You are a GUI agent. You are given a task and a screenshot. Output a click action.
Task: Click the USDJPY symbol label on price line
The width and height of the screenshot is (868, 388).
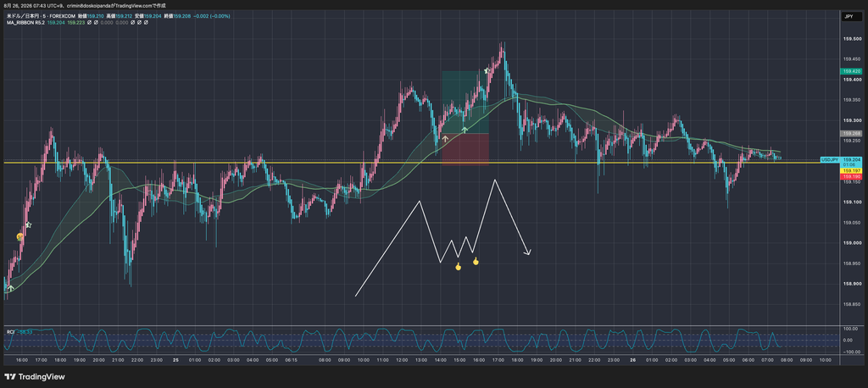pos(830,159)
